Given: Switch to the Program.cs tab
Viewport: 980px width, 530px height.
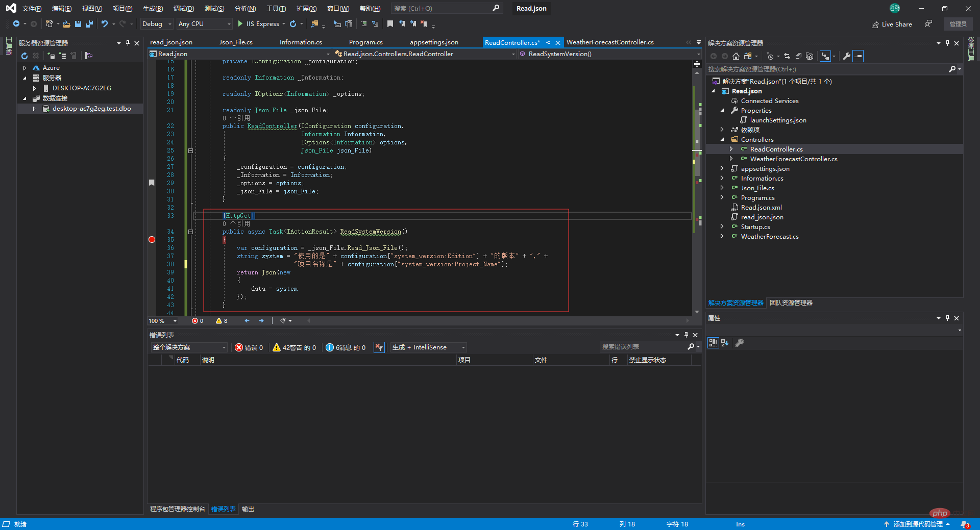Looking at the screenshot, I should point(365,42).
